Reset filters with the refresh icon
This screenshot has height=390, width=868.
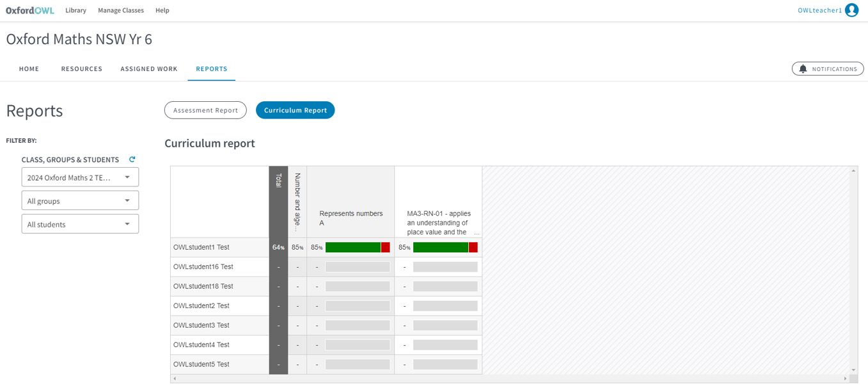pos(132,159)
